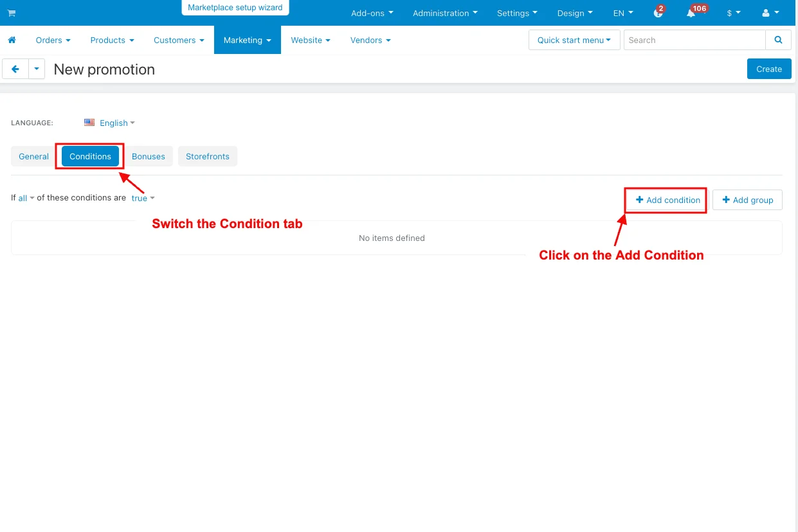Open the user account icon menu
Image resolution: width=798 pixels, height=532 pixels.
pos(770,13)
